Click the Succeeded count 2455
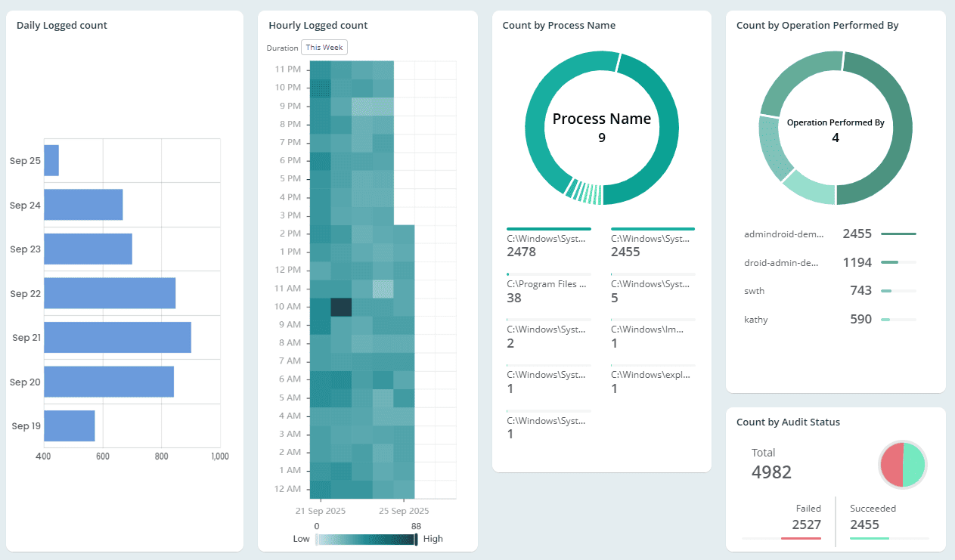 coord(866,523)
